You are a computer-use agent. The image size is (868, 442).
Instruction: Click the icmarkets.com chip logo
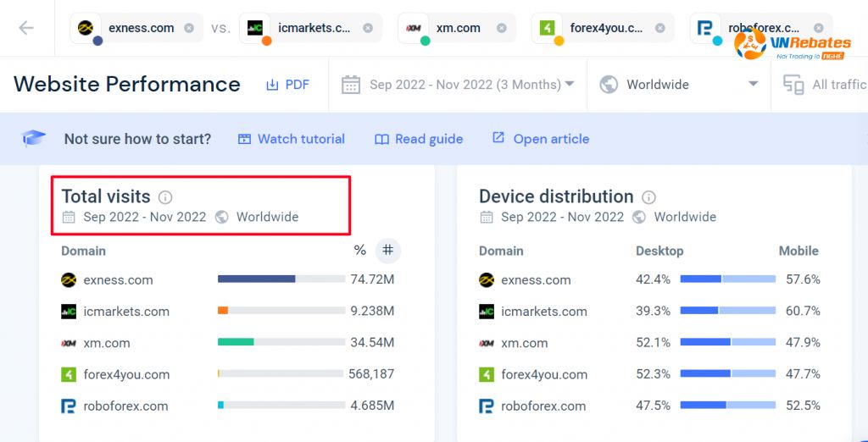coord(254,28)
